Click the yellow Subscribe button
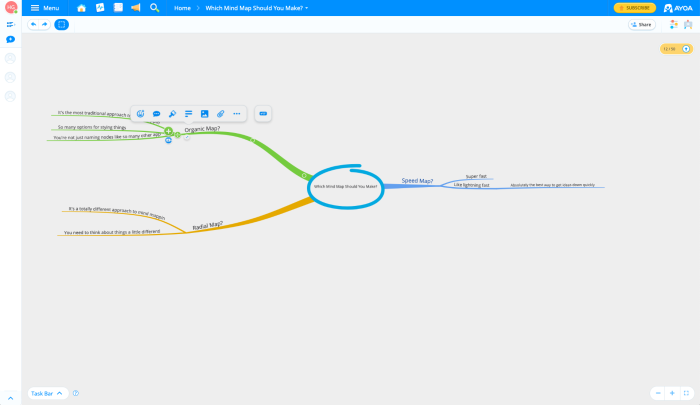Image resolution: width=700 pixels, height=405 pixels. (x=635, y=8)
